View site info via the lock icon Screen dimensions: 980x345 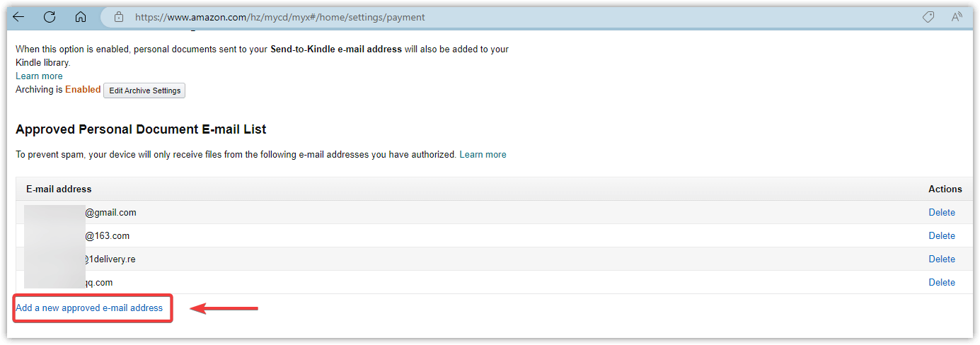click(119, 17)
